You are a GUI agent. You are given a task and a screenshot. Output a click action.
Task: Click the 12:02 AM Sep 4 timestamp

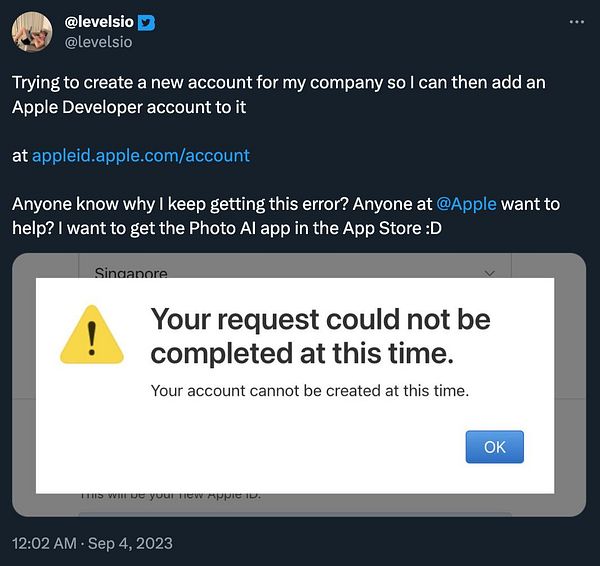click(92, 543)
